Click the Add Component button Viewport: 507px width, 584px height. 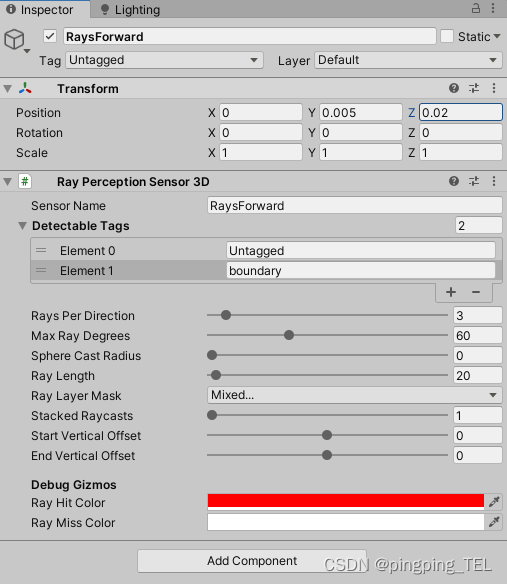click(x=252, y=561)
